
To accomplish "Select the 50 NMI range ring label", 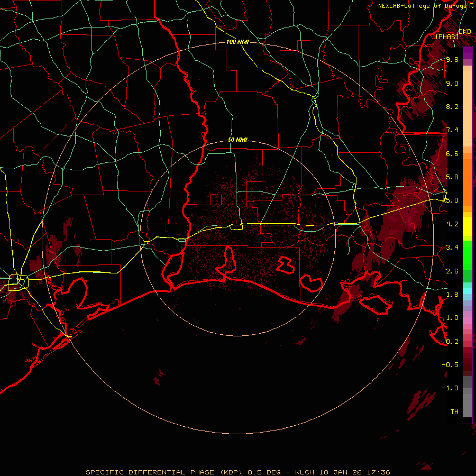I will tap(237, 140).
